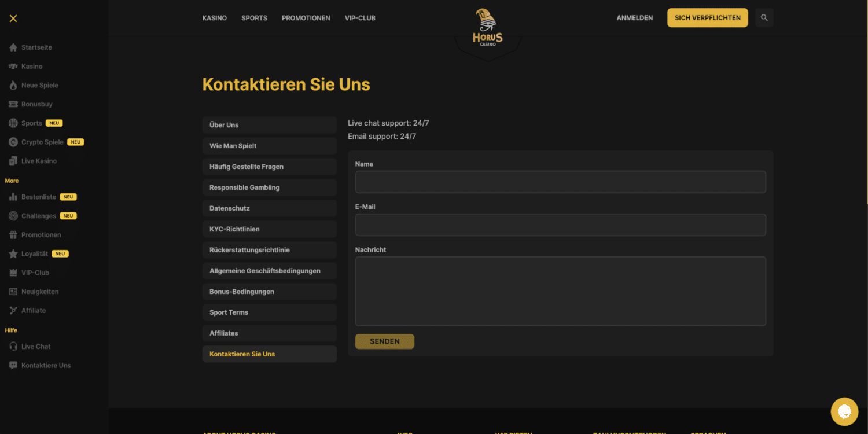
Task: Click the Promotionen gift icon
Action: (x=13, y=235)
